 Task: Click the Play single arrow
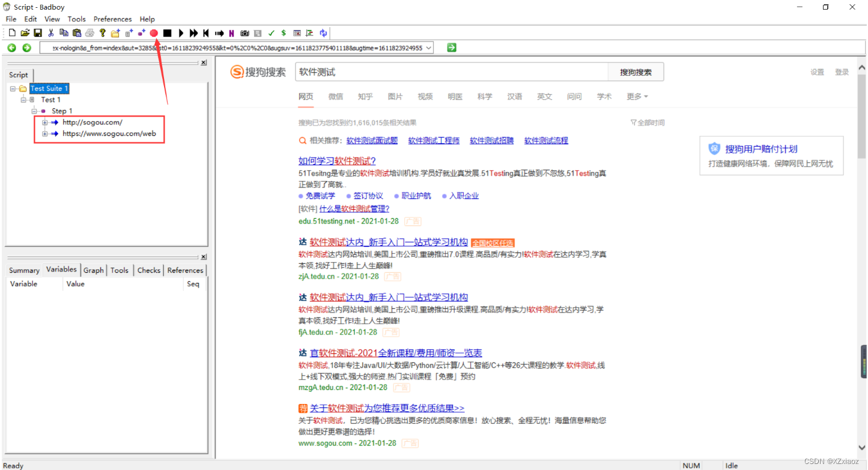coord(181,33)
